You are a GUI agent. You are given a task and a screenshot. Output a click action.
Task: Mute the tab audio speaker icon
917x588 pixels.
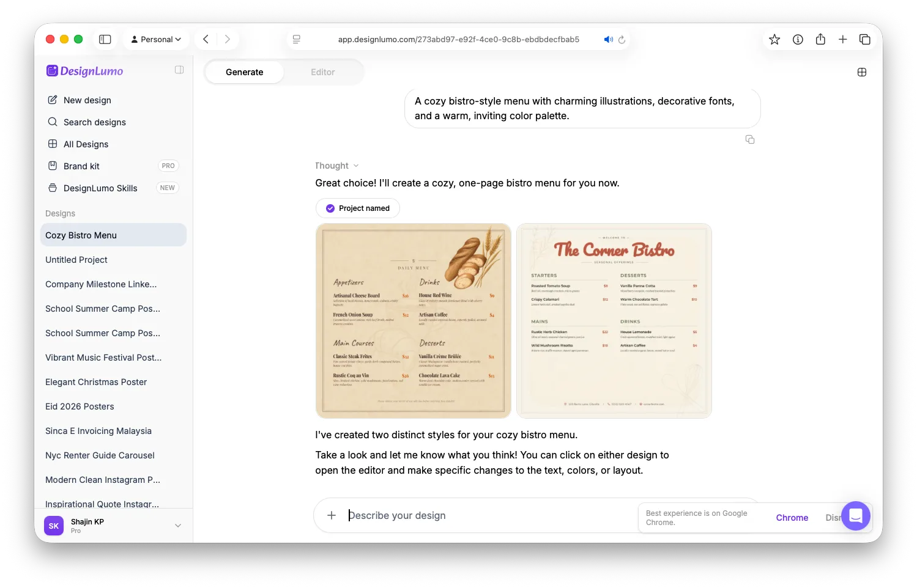tap(608, 39)
